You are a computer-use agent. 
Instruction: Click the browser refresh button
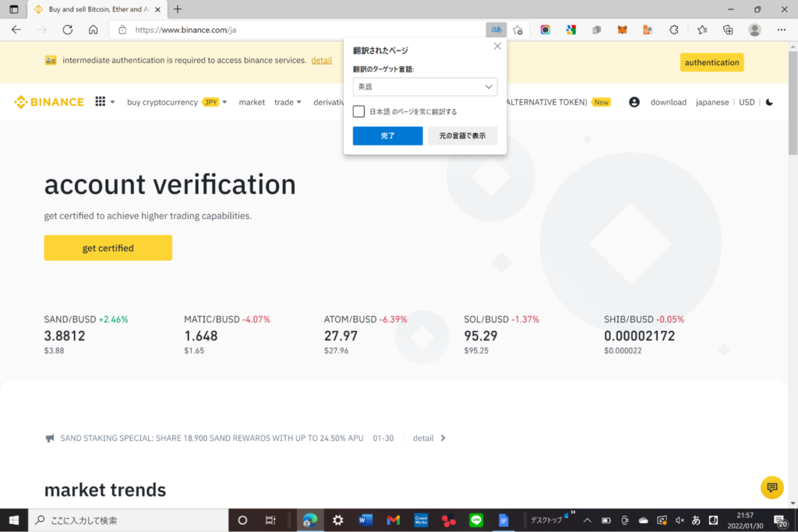pyautogui.click(x=68, y=30)
